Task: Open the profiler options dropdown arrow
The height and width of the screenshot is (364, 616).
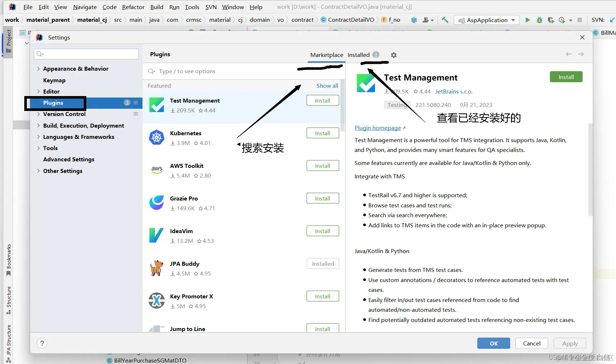Action: click(570, 20)
